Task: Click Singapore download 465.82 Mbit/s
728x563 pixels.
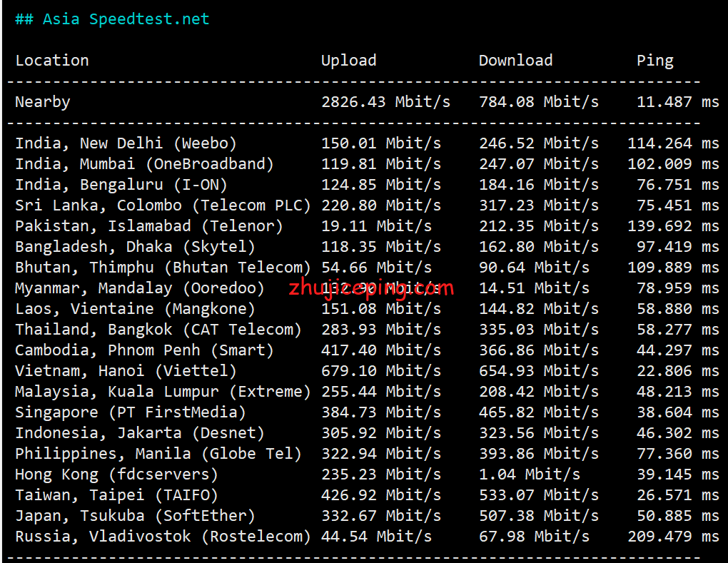Action: click(539, 412)
